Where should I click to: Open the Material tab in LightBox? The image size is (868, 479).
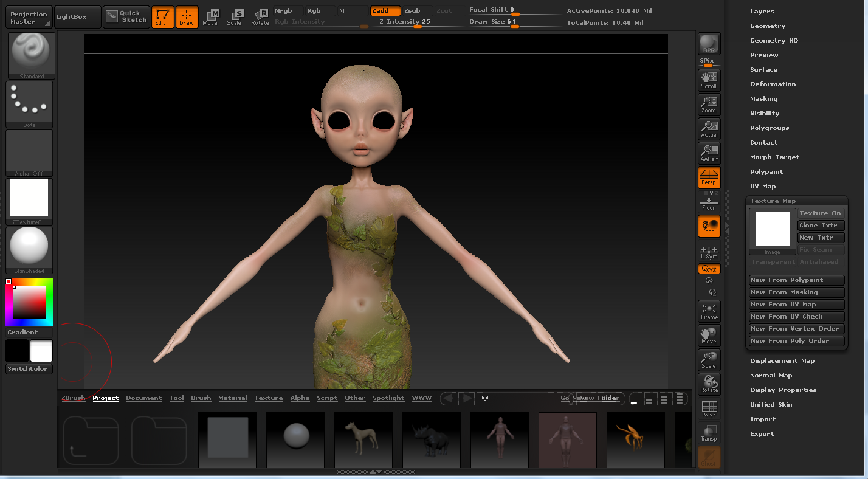[232, 398]
